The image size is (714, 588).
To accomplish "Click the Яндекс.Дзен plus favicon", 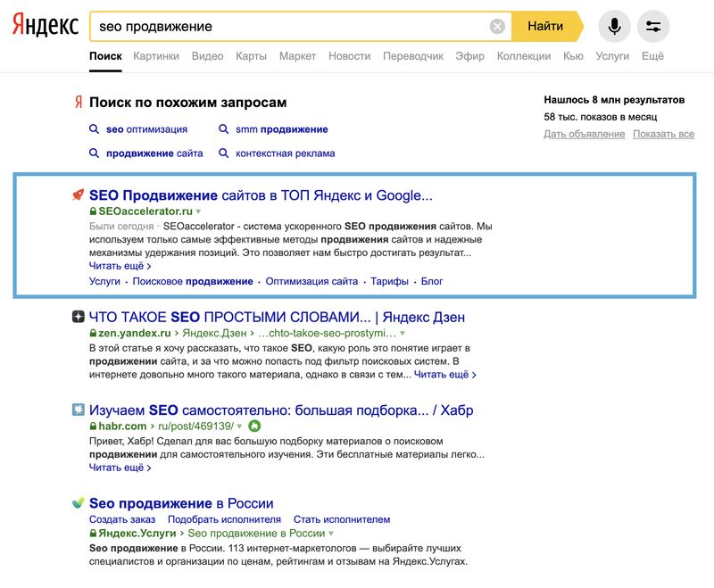I will click(x=79, y=316).
